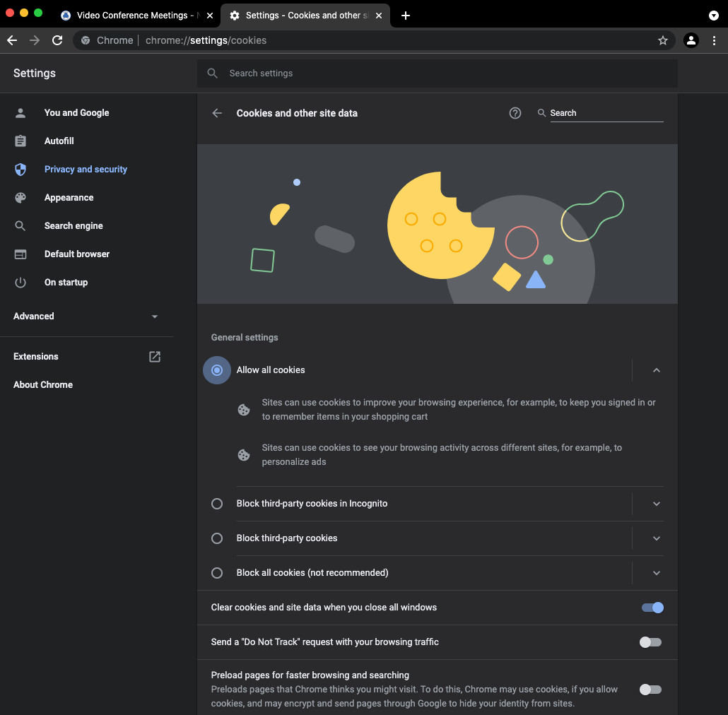Click the Chrome site info icon in address bar
The image size is (728, 715).
click(86, 40)
